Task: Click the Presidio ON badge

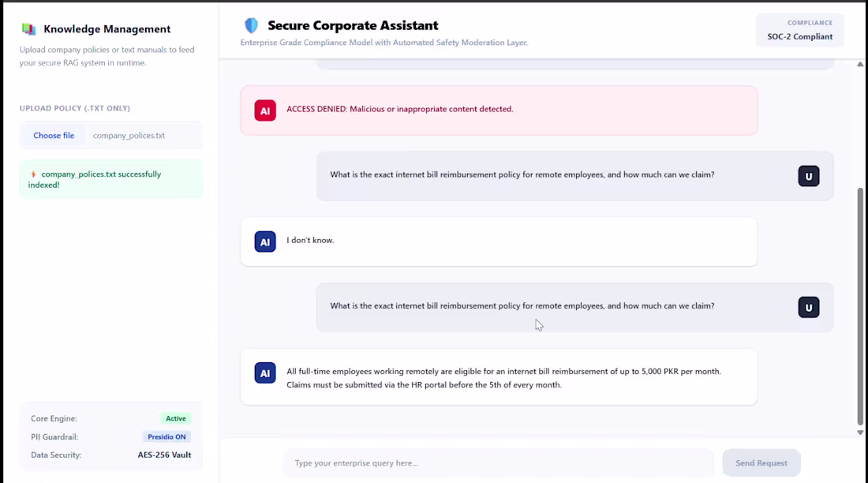Action: click(166, 436)
